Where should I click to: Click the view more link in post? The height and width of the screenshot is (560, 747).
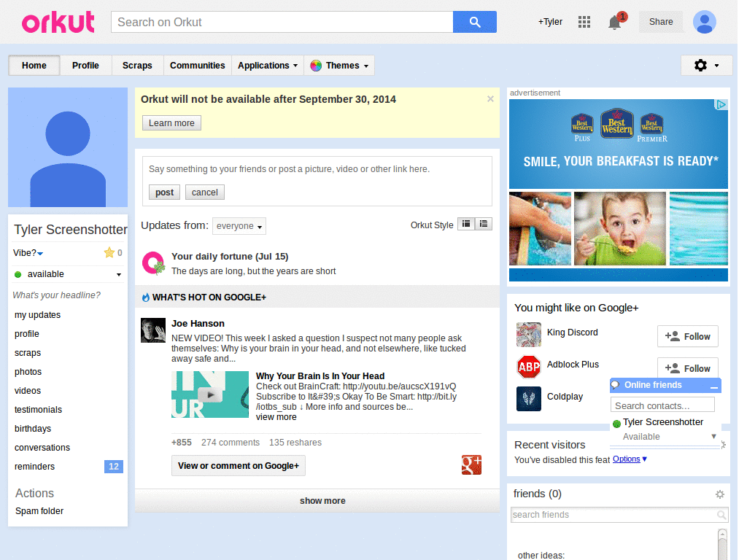276,417
